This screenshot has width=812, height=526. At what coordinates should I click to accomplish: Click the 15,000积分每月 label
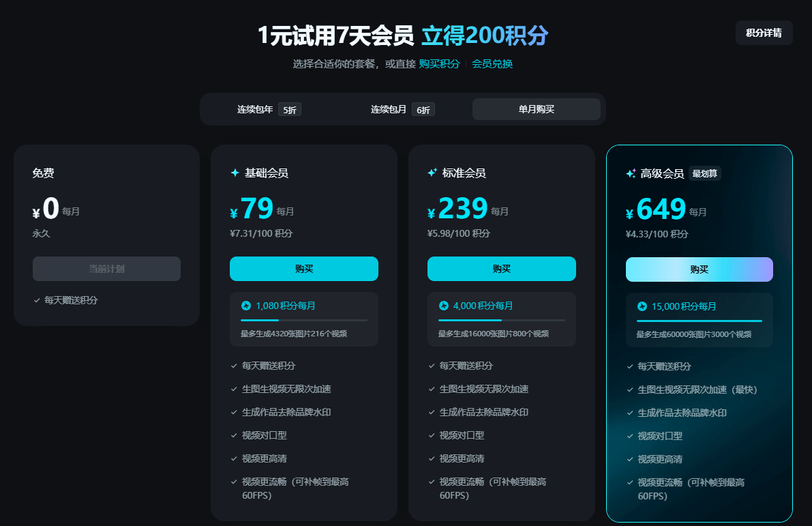(684, 306)
